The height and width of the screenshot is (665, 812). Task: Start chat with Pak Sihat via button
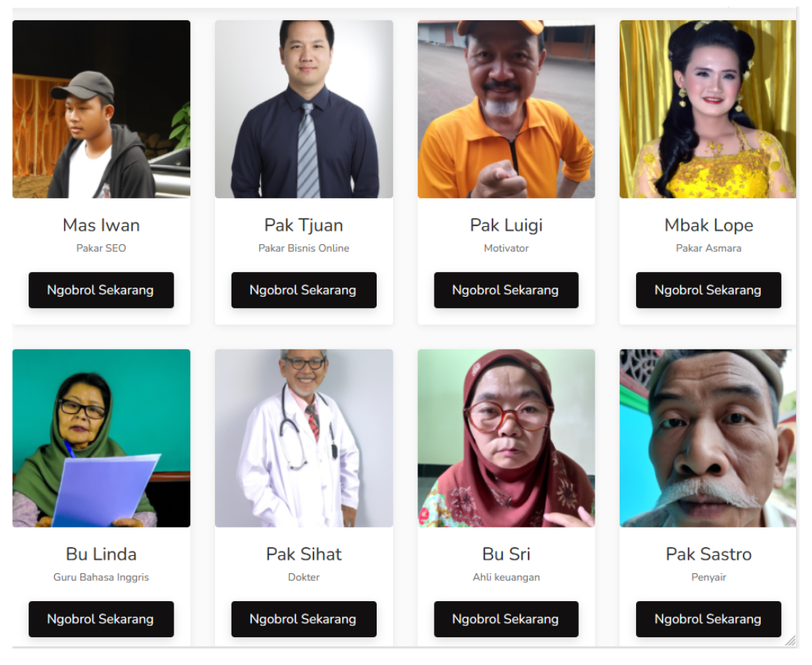pos(304,619)
